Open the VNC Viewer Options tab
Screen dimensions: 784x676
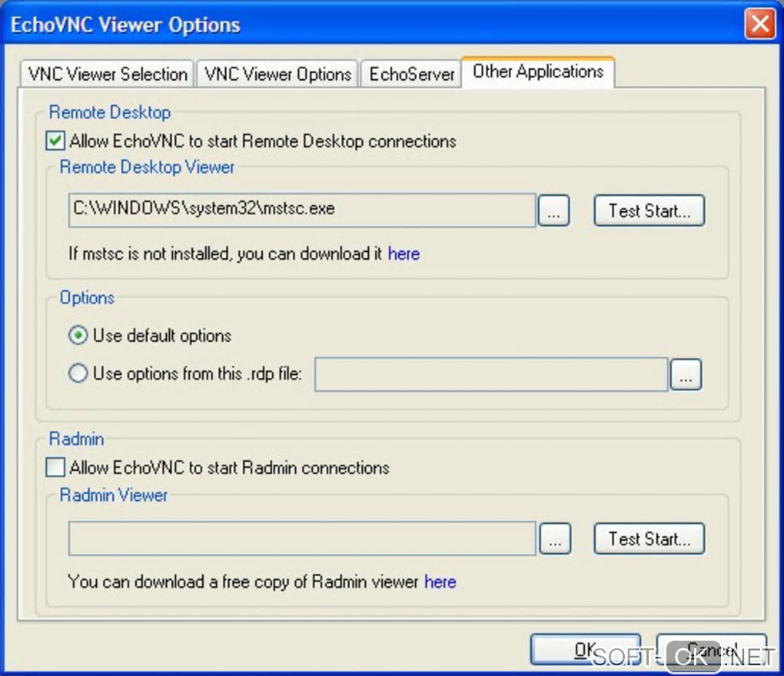coord(277,74)
